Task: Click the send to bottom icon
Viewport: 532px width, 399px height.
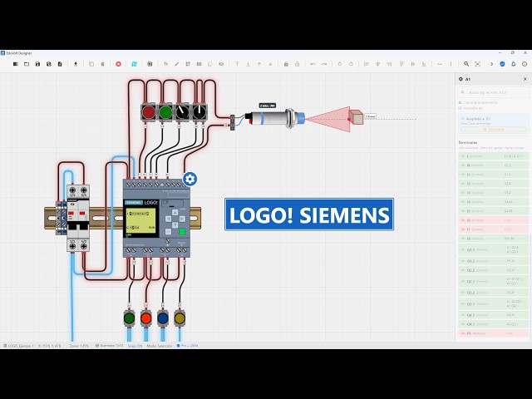Action: (x=248, y=64)
